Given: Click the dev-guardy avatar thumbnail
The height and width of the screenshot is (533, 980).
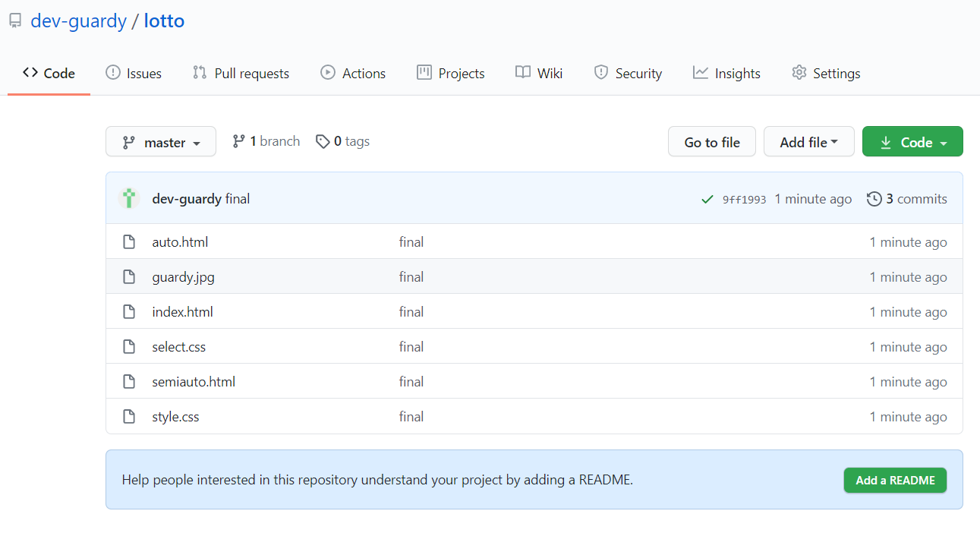Looking at the screenshot, I should pos(130,199).
